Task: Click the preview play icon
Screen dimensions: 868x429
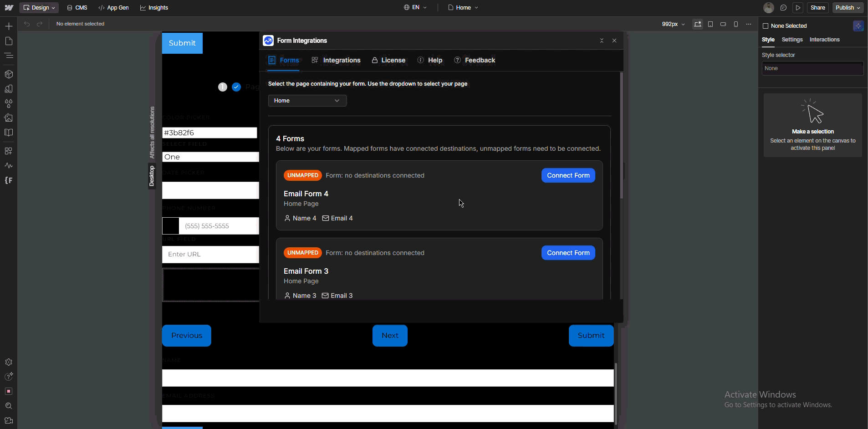Action: (x=798, y=8)
